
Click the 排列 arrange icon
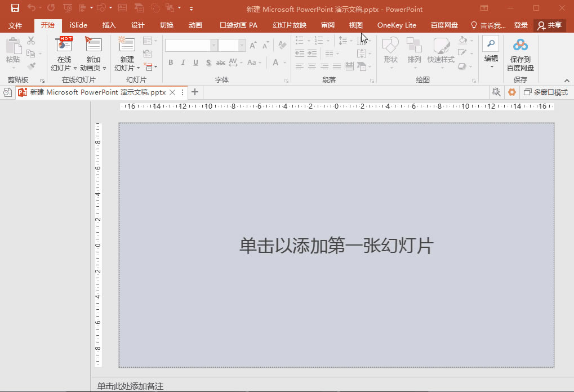coord(415,46)
